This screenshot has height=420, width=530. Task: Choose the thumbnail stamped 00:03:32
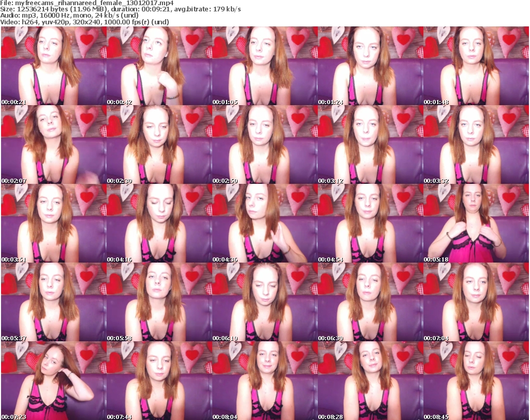(x=476, y=144)
